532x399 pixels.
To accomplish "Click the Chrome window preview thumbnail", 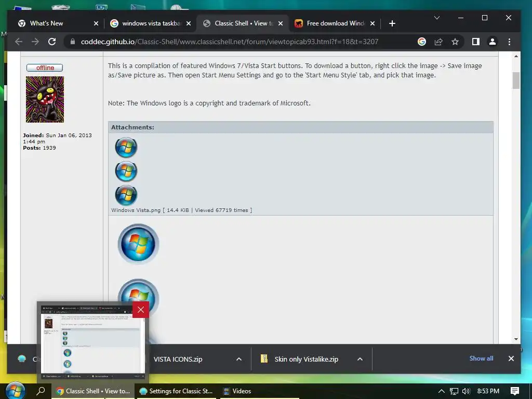I will click(x=93, y=342).
